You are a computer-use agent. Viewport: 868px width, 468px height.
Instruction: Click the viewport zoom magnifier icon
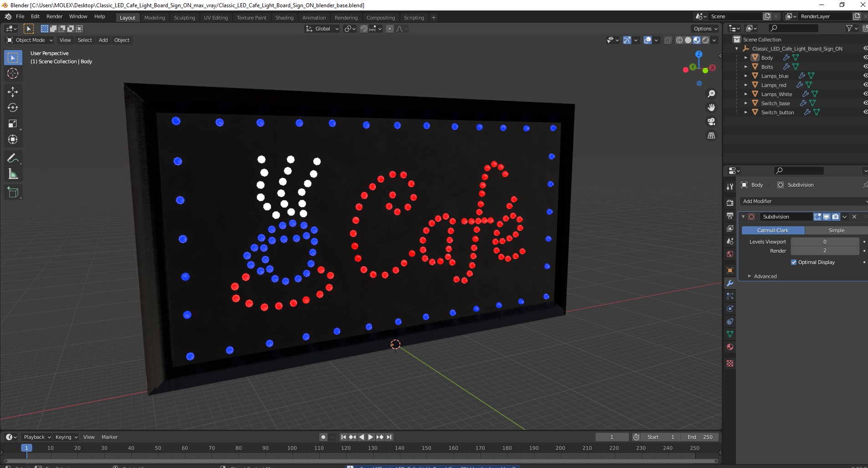click(711, 94)
